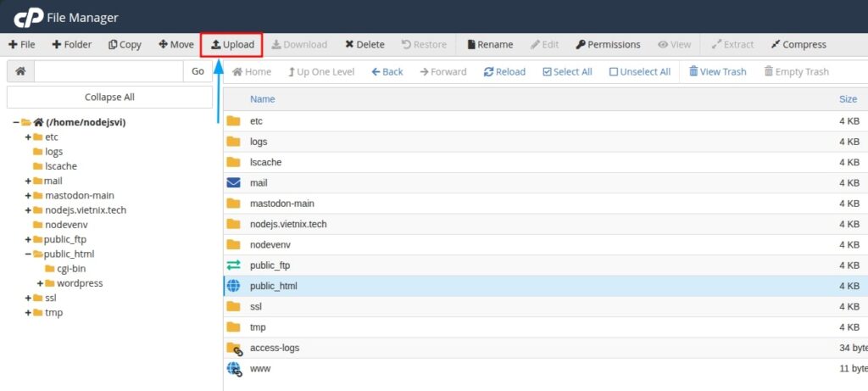Select lscache in the folder tree
Screen dimensions: 868x391
click(x=61, y=166)
